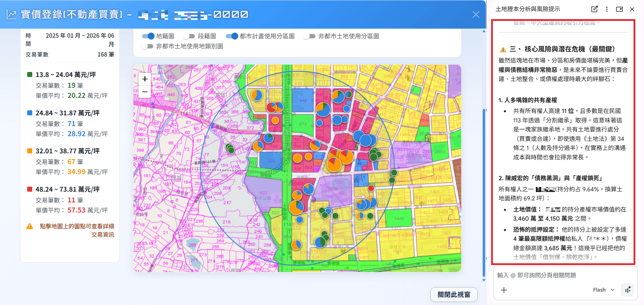Viewport: 644px width, 305px height.
Task: Click the voice sparkle icon in chat box
Action: pos(628,290)
